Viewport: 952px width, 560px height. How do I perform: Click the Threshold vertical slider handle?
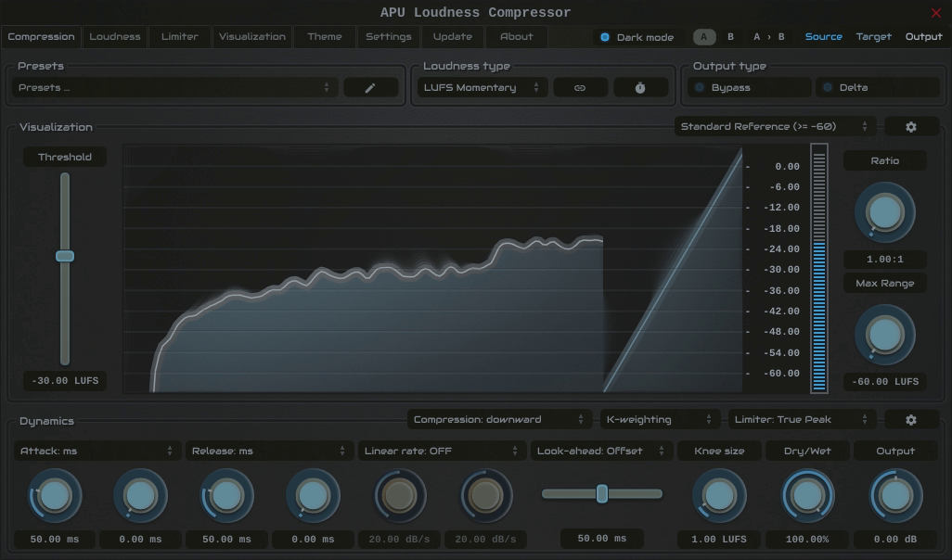point(65,256)
